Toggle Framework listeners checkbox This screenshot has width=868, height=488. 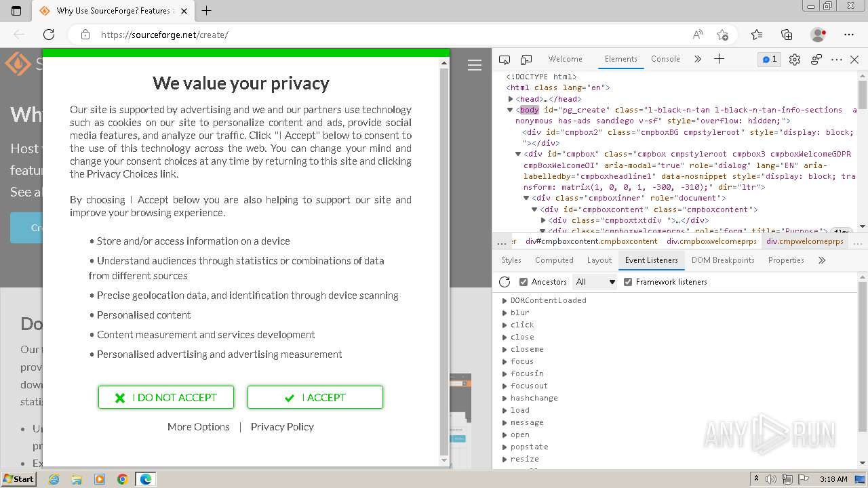tap(628, 282)
